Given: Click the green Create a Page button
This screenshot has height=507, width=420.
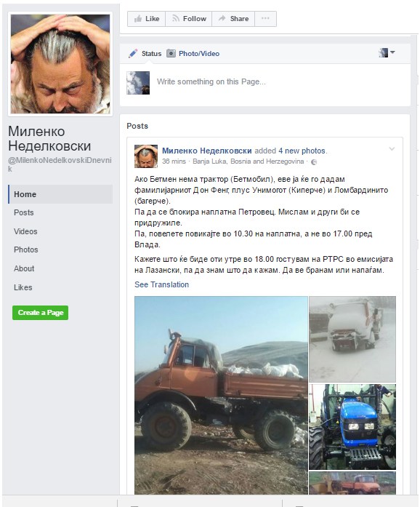Looking at the screenshot, I should 41,313.
